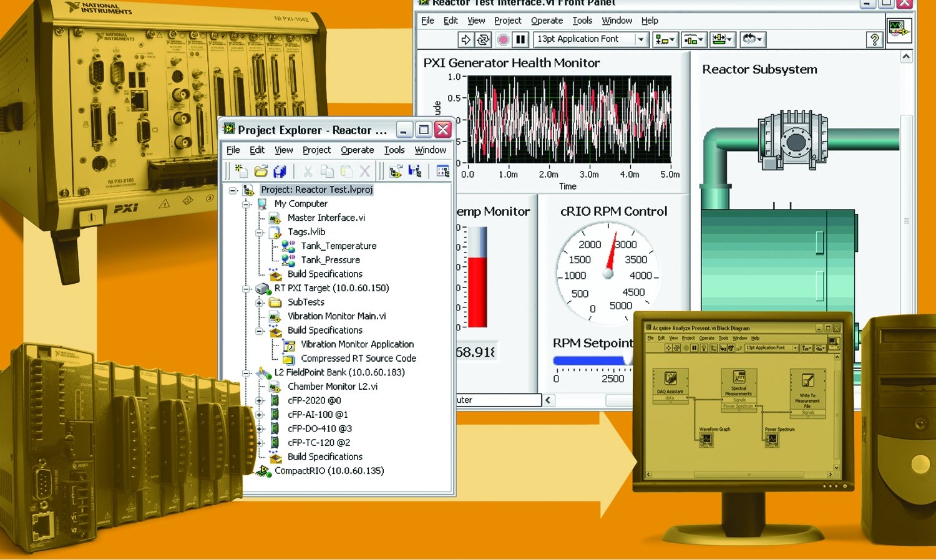Open the Operate menu in Project Explorer
Screen dimensions: 936x560
(357, 150)
